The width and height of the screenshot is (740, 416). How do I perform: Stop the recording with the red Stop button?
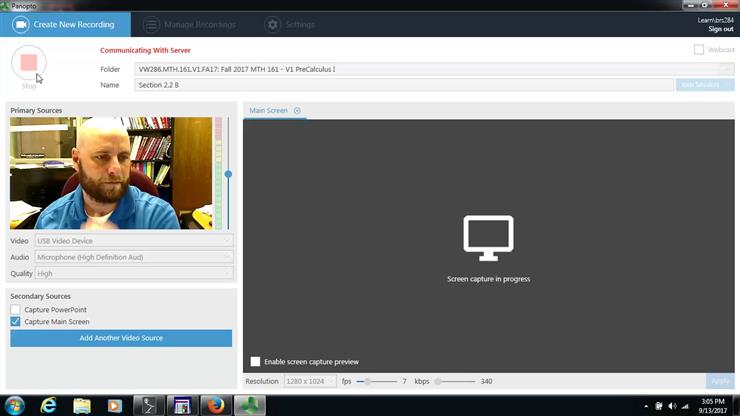click(28, 63)
